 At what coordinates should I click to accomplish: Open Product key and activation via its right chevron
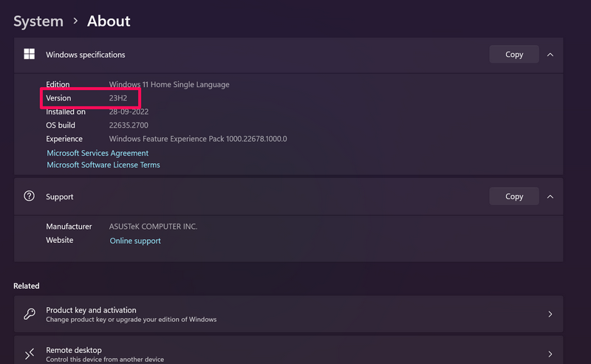(550, 315)
